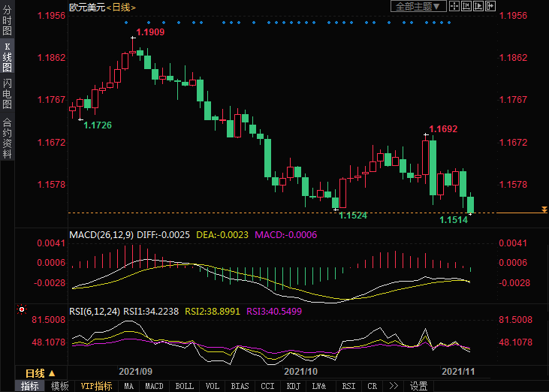
Task: Toggle the KDJ indicator
Action: [292, 386]
